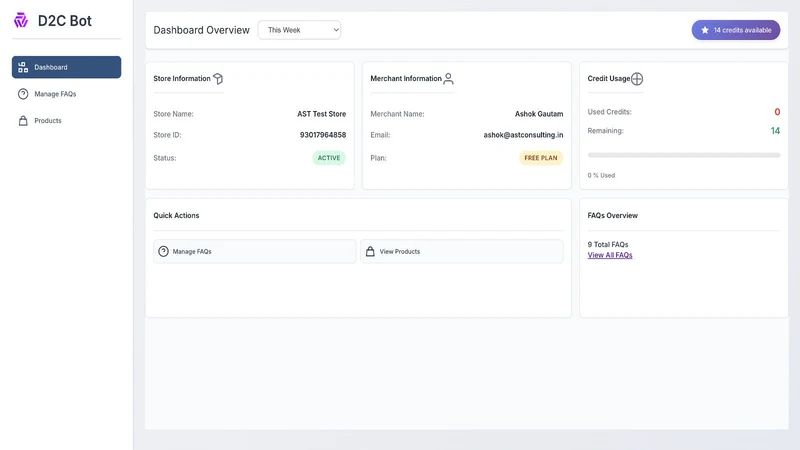
Task: Open the Dashboard menu item
Action: click(66, 67)
